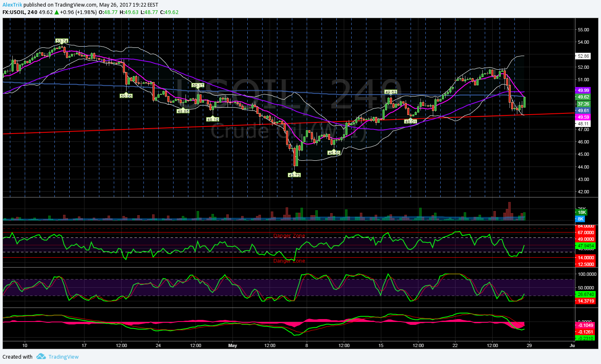The image size is (601, 364).
Task: Click the red 14.0000 level label
Action: (585, 258)
